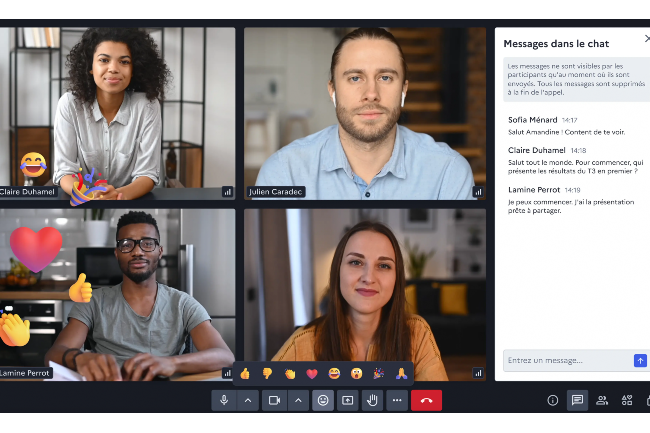650x433 pixels.
Task: Send thumbs up reaction emoji
Action: pos(245,373)
